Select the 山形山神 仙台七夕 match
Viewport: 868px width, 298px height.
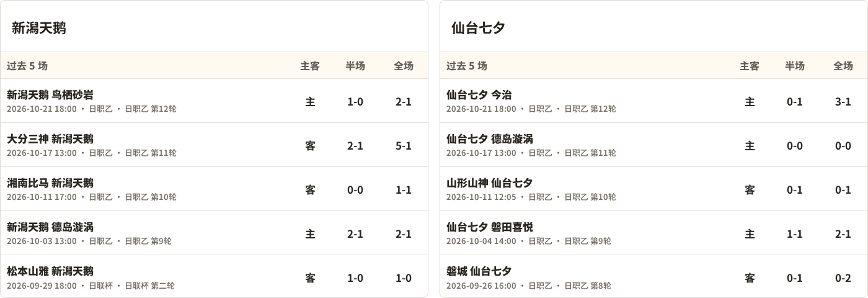(x=653, y=189)
